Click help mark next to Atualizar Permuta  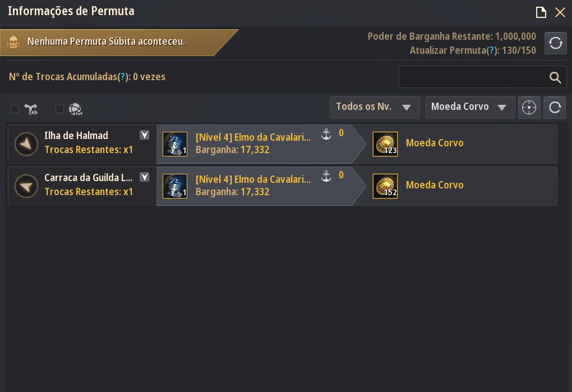click(x=492, y=50)
